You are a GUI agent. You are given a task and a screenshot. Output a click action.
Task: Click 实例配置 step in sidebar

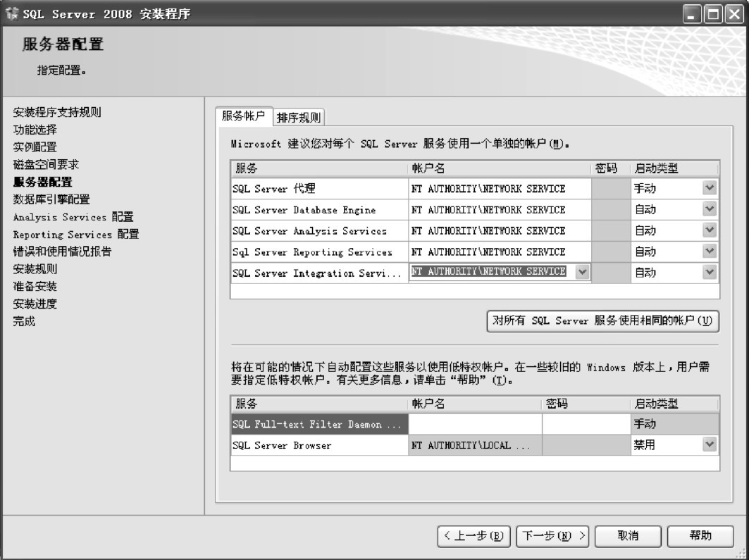[35, 147]
